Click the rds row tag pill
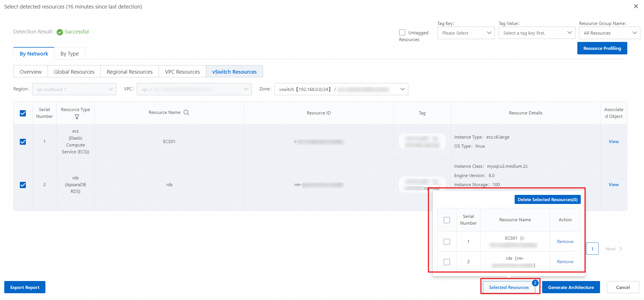The width and height of the screenshot is (644, 300). click(422, 184)
